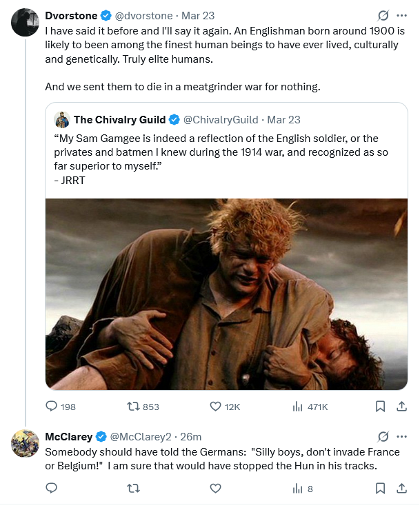Share the Dvorstone post
Viewport: 420px width, 510px height.
[x=401, y=407]
